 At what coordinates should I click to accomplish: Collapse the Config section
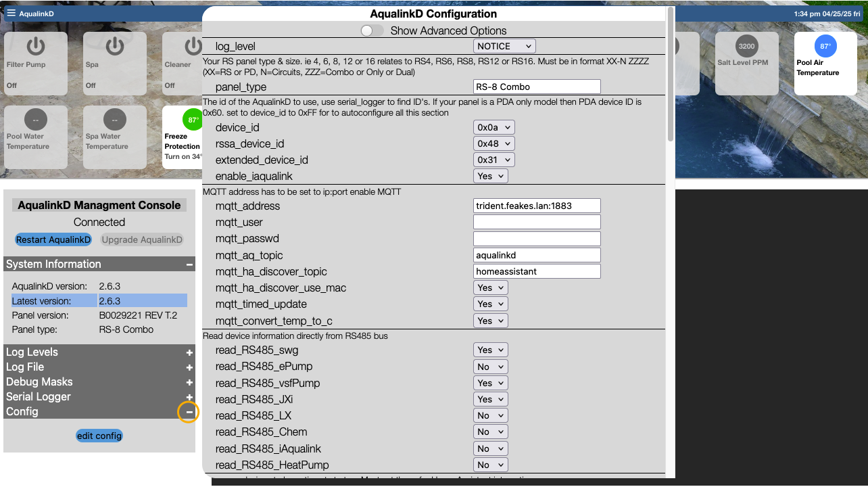[x=189, y=412]
